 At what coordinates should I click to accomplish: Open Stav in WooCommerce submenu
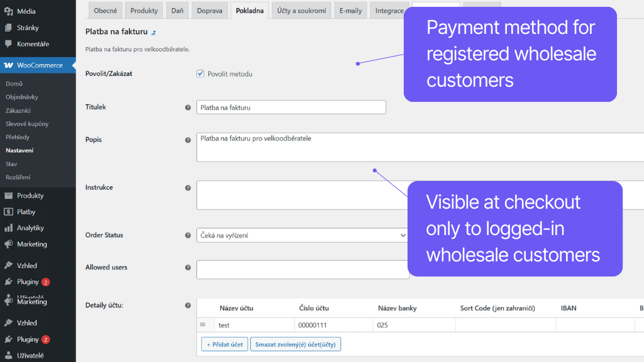point(11,164)
